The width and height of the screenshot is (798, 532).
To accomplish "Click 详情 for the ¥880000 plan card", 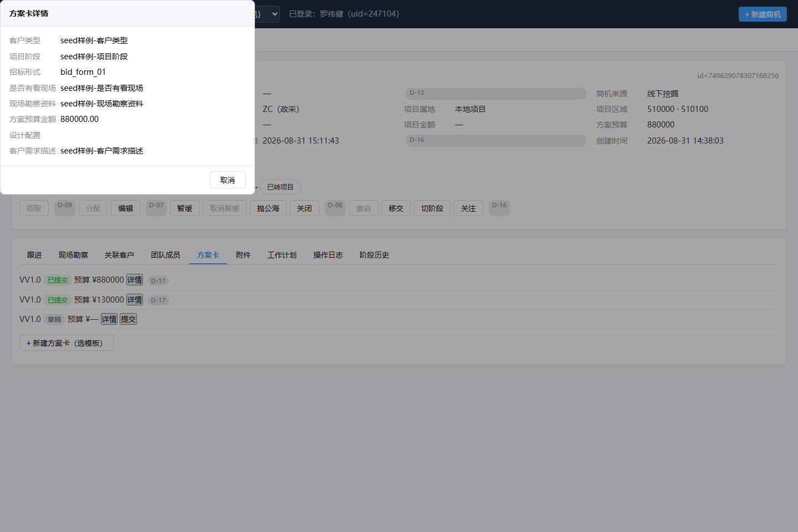I will click(x=135, y=280).
